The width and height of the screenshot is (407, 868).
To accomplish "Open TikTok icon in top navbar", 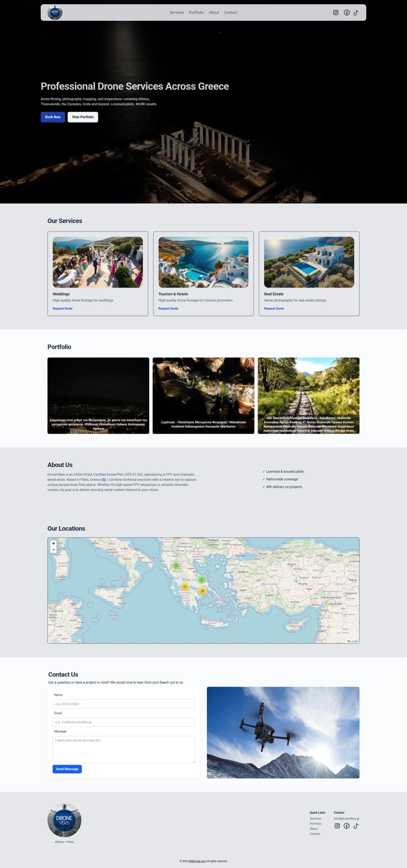I will 356,12.
